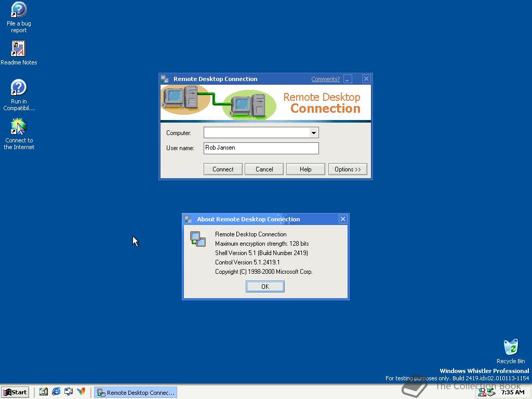
Task: Click 'Shell Version 5.1 (Build Number 2419)' text
Action: tap(262, 253)
